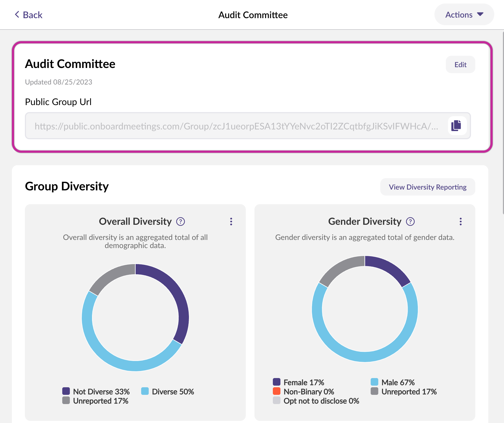This screenshot has height=423, width=504.
Task: Open Overall Diversity three-dot options menu
Action: [x=231, y=222]
